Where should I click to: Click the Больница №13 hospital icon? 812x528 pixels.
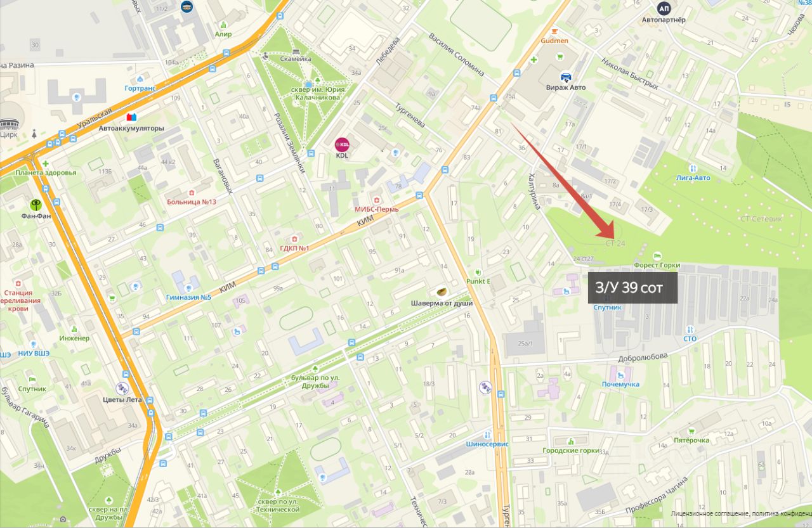tap(191, 193)
